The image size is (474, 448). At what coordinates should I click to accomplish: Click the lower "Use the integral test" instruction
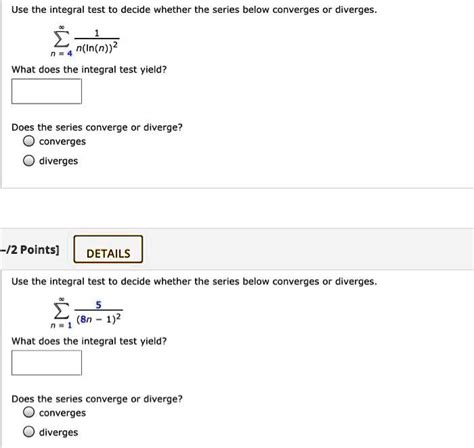194,282
